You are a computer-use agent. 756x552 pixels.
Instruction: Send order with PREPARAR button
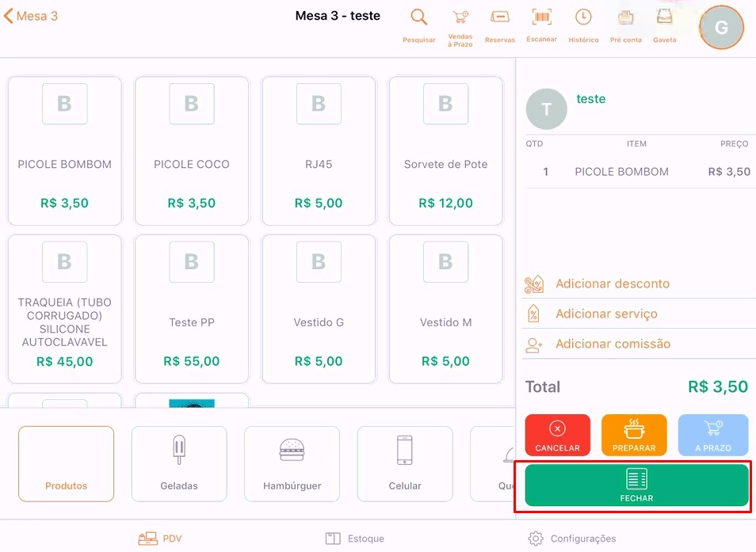point(634,435)
